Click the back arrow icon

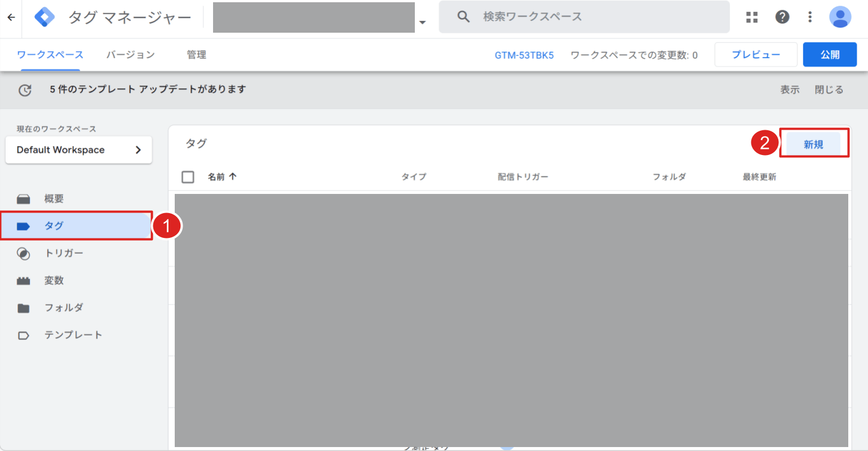[11, 17]
